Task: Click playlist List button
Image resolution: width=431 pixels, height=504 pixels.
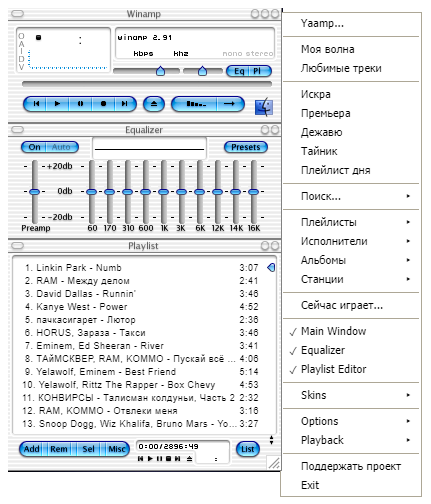Action: pyautogui.click(x=248, y=449)
